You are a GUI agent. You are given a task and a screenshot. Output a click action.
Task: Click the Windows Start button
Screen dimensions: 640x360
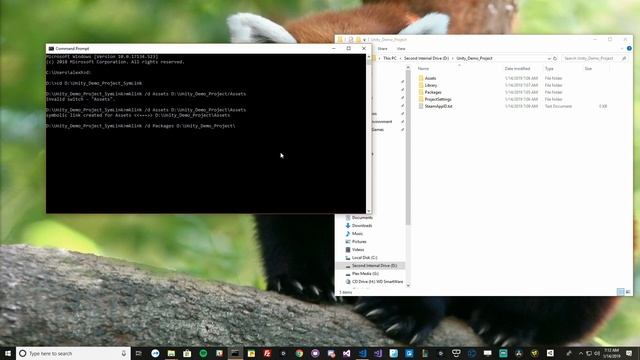(x=8, y=353)
